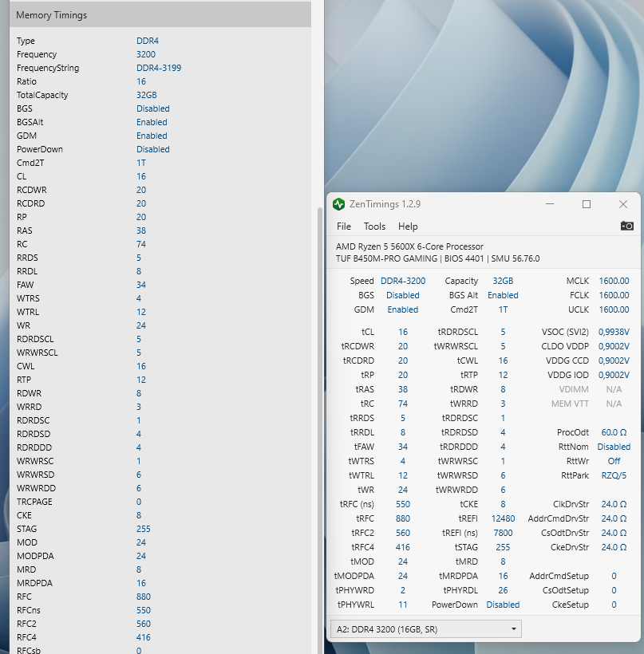Minimize the ZenTimings window
This screenshot has height=654, width=644.
550,204
